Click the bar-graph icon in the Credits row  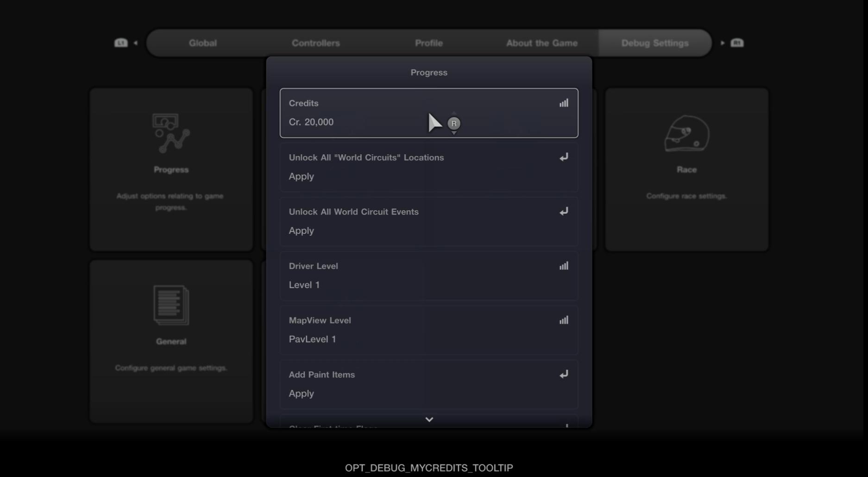pyautogui.click(x=564, y=103)
